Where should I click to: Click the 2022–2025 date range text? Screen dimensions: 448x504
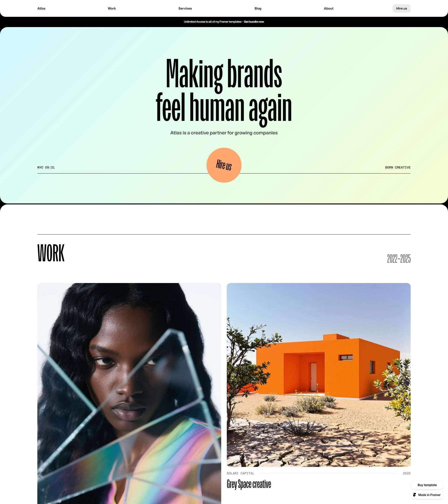(399, 259)
